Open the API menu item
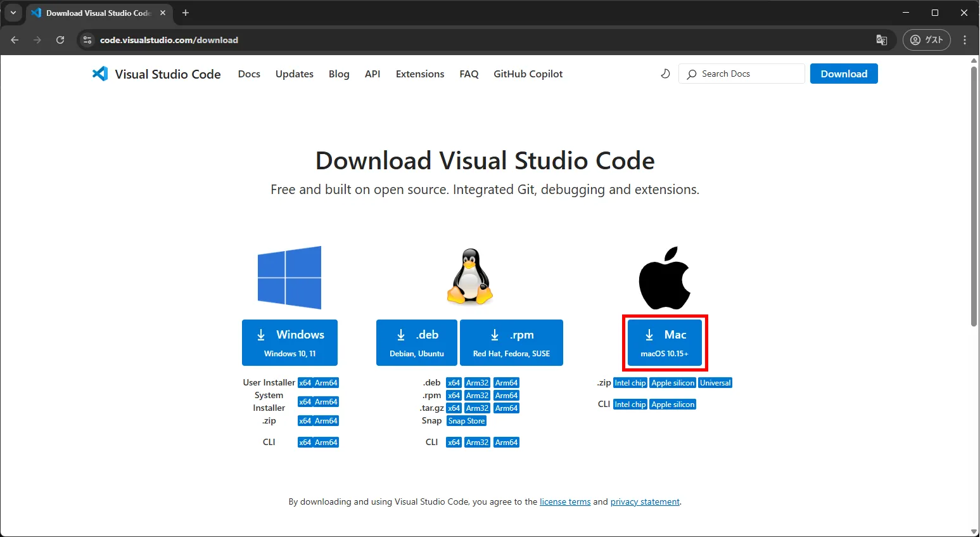This screenshot has width=980, height=537. [x=372, y=74]
